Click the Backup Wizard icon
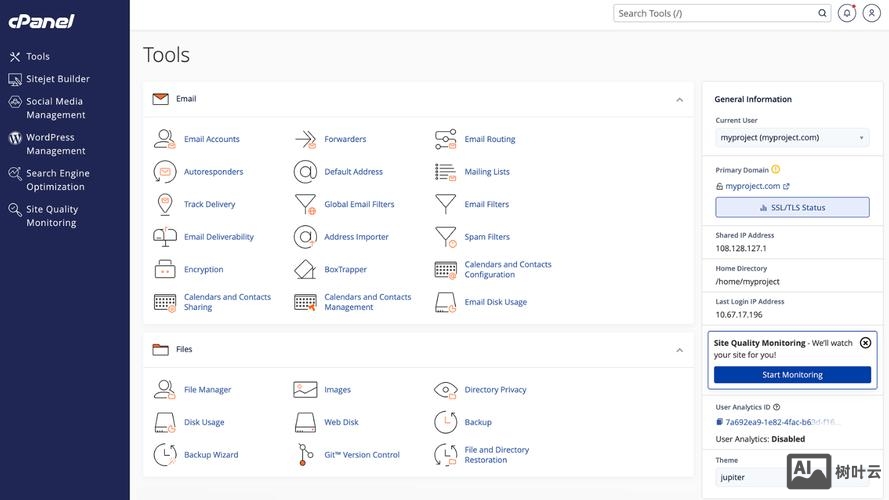The height and width of the screenshot is (500, 889). click(165, 455)
